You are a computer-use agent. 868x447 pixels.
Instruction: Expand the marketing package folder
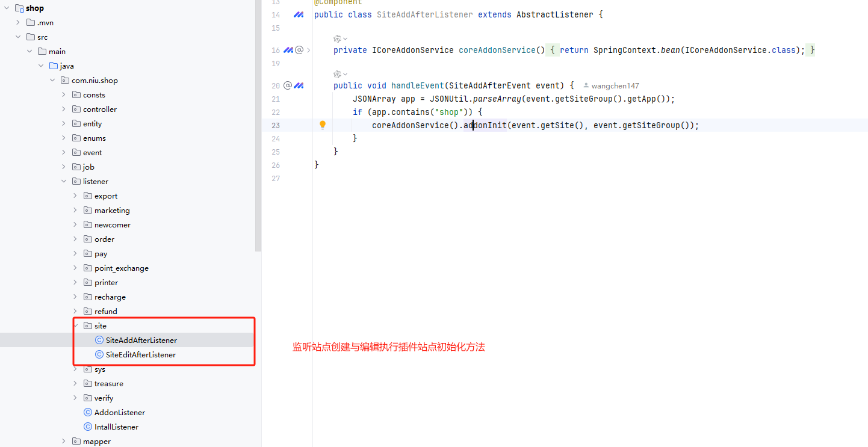[x=75, y=211]
